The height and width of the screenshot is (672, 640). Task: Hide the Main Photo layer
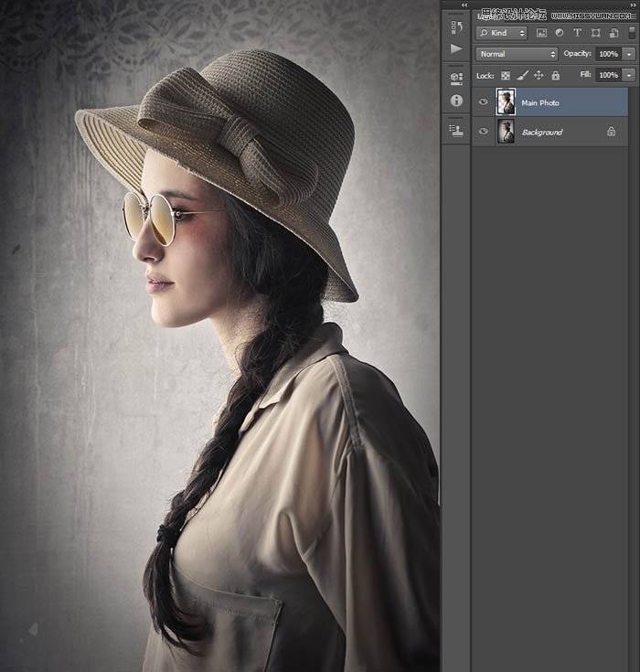coord(484,102)
